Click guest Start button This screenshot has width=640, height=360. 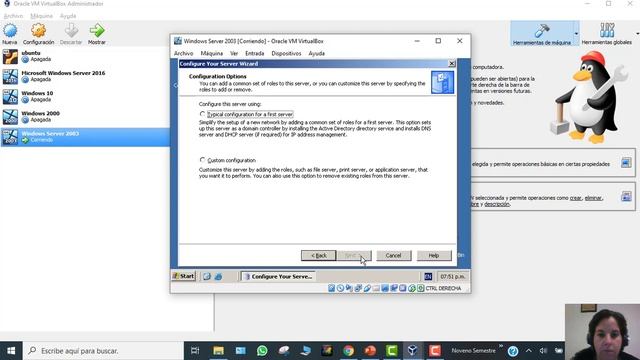184,276
